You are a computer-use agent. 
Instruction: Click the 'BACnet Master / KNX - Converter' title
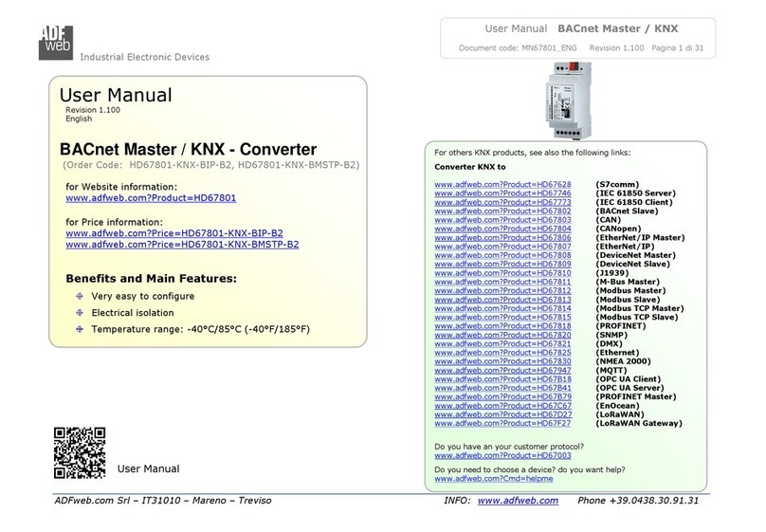[x=188, y=149]
